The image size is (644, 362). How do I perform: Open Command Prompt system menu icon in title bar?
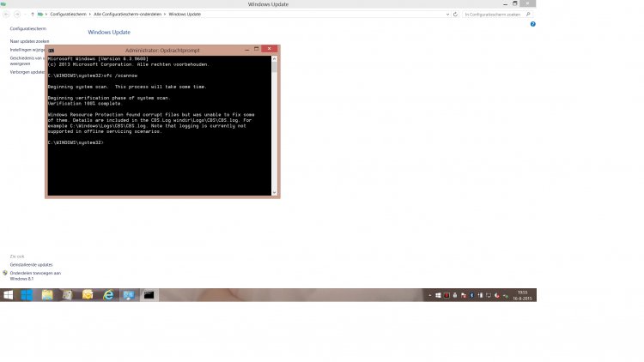[x=51, y=51]
